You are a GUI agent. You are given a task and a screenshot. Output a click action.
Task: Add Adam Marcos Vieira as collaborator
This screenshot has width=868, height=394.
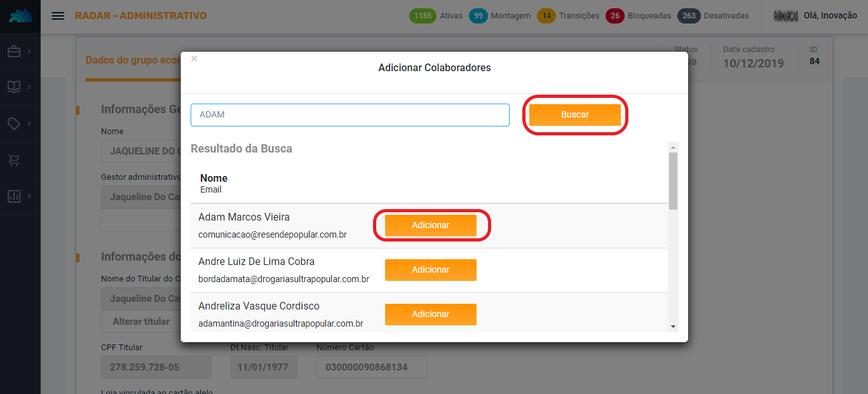(x=430, y=226)
